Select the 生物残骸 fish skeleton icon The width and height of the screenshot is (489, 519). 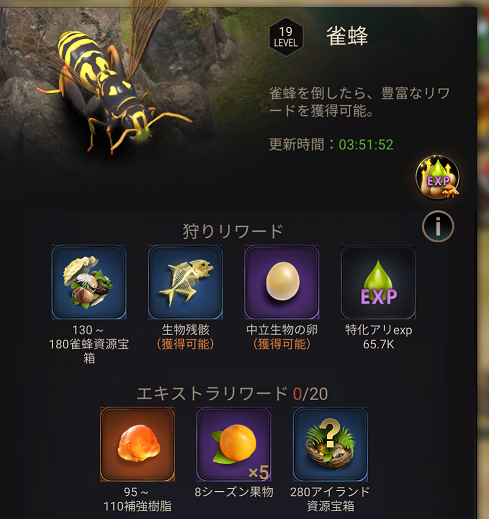[x=185, y=282]
